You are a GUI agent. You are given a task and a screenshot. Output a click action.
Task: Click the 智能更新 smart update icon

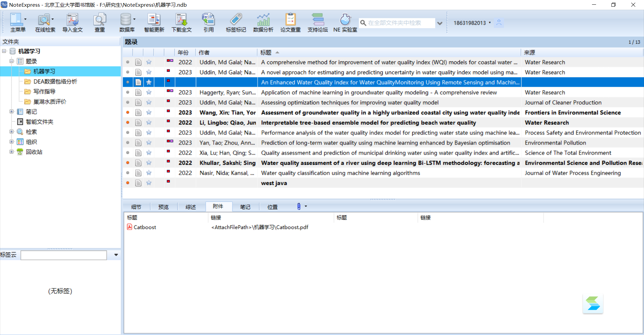[154, 19]
